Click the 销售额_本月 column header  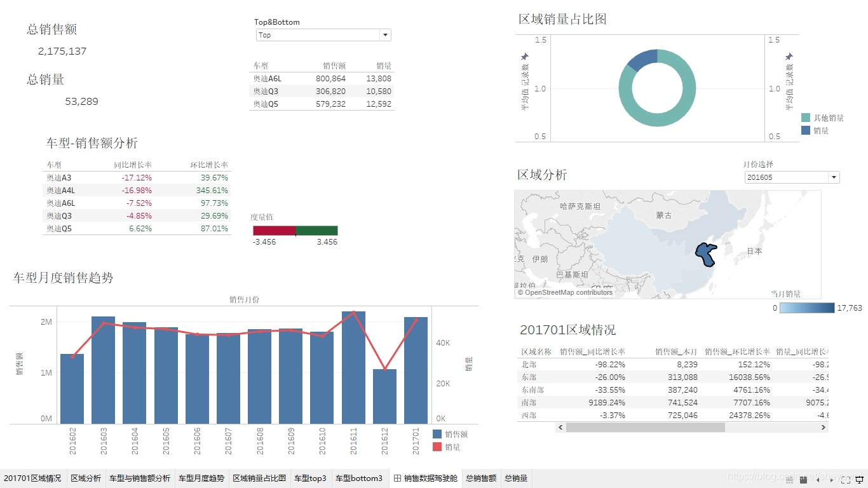pyautogui.click(x=676, y=351)
